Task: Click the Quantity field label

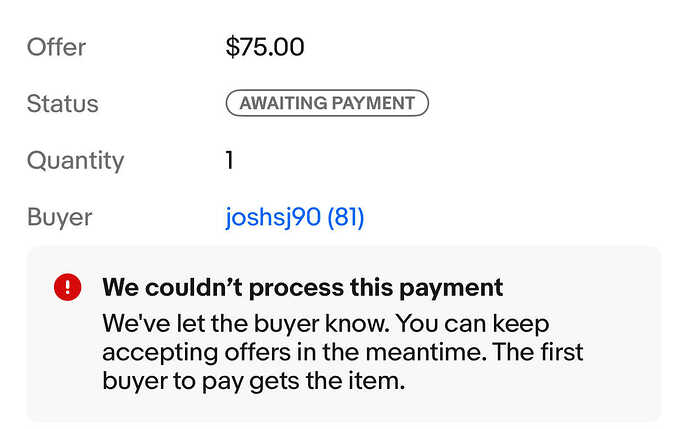Action: click(75, 160)
